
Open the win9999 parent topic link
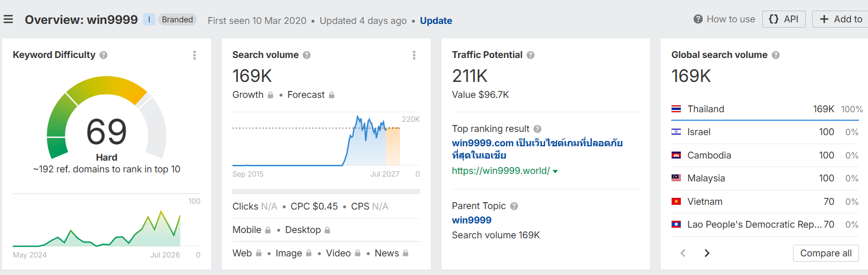pyautogui.click(x=472, y=220)
